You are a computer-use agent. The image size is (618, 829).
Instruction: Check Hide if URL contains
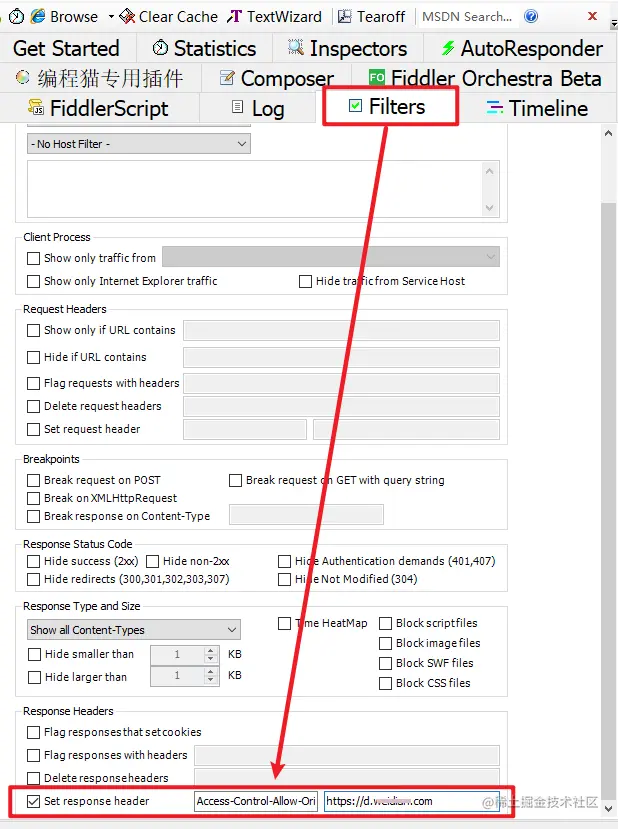pyautogui.click(x=33, y=357)
